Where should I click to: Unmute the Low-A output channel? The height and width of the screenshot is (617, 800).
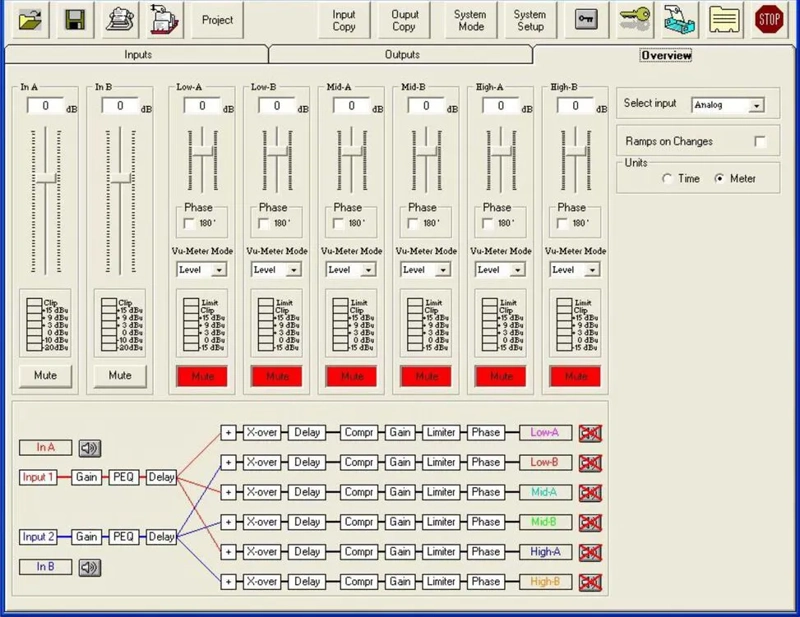tap(202, 376)
